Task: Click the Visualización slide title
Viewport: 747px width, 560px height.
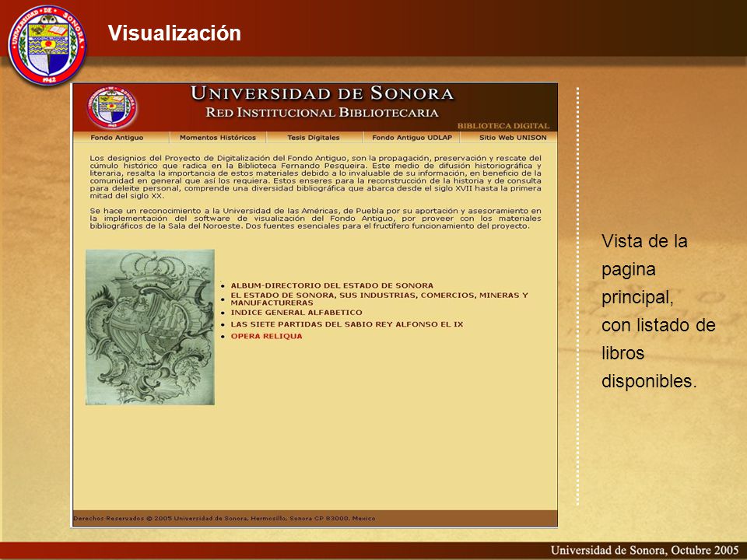Action: (174, 33)
